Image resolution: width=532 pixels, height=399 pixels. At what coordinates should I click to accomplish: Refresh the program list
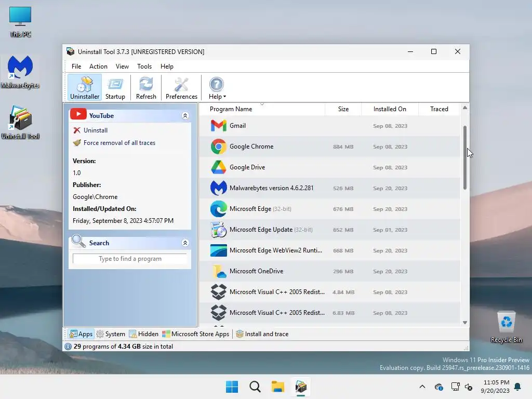146,87
